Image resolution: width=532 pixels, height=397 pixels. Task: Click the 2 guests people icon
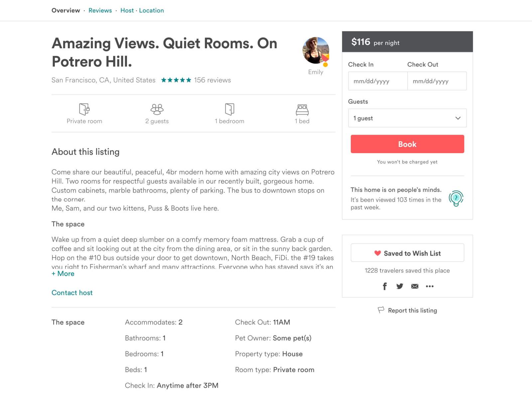(x=157, y=109)
